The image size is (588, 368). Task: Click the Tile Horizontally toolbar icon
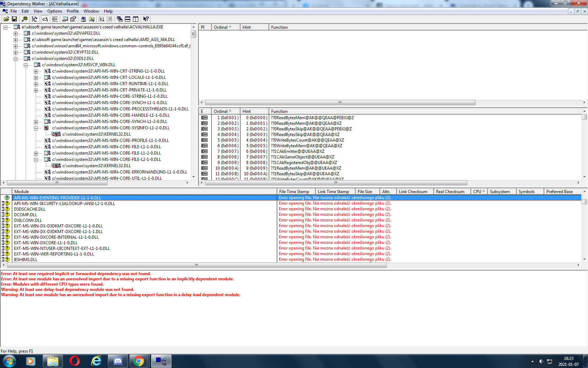coord(128,19)
